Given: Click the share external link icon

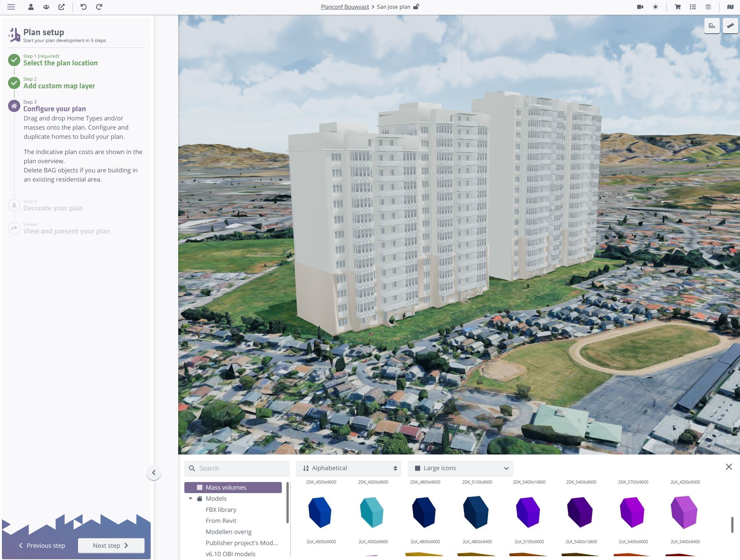Looking at the screenshot, I should pyautogui.click(x=62, y=7).
